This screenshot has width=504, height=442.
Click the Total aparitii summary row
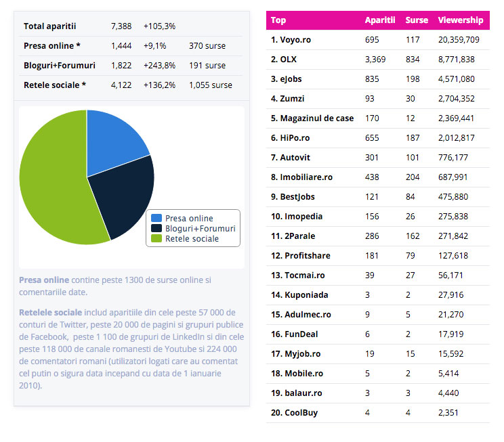[x=50, y=26]
